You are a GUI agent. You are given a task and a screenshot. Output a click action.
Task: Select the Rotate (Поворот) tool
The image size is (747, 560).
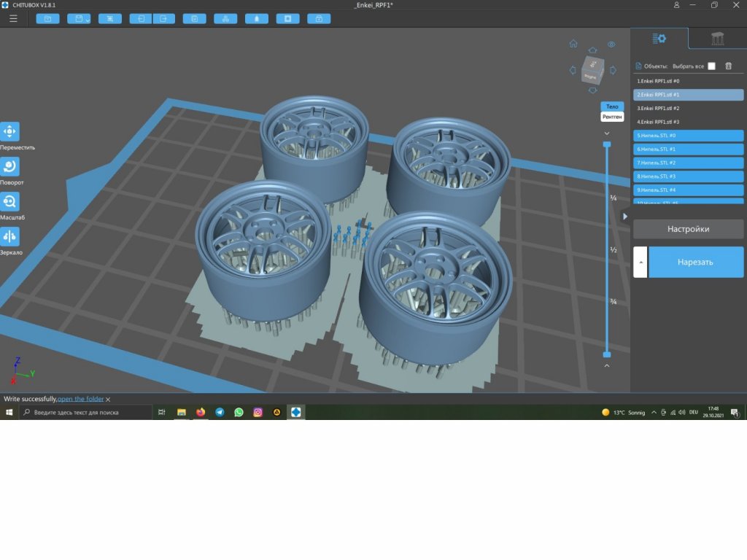coord(10,167)
